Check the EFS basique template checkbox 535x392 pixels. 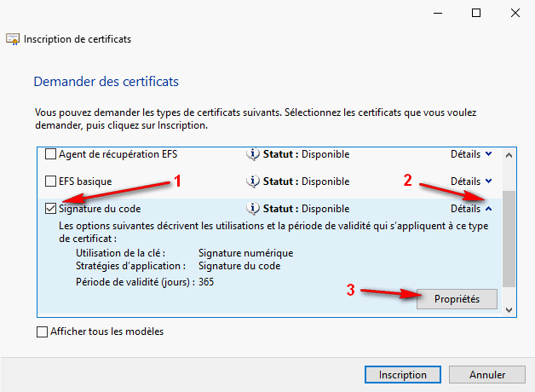[50, 182]
